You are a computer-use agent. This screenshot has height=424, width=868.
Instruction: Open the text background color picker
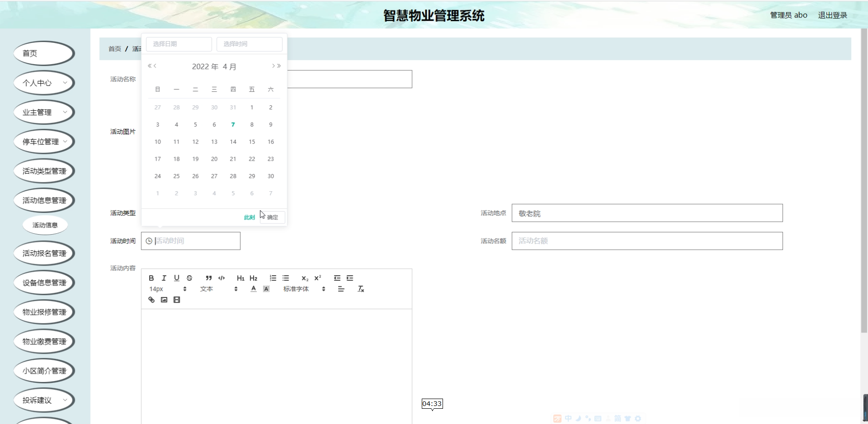point(266,289)
